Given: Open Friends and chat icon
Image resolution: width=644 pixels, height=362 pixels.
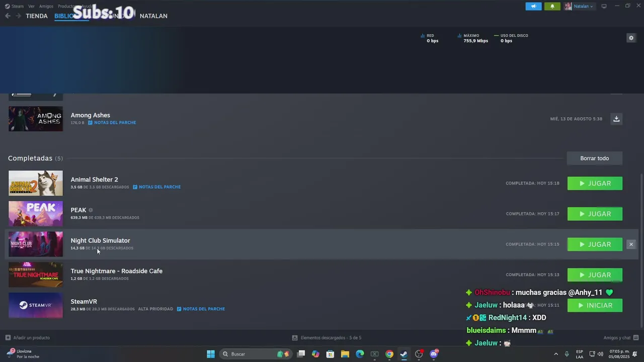Looking at the screenshot, I should click(x=636, y=337).
